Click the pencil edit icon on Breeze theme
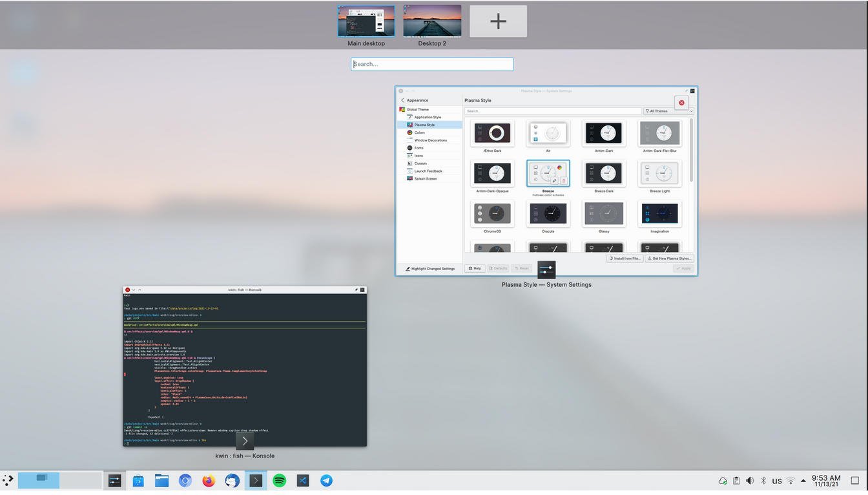The height and width of the screenshot is (495, 868). coord(555,180)
